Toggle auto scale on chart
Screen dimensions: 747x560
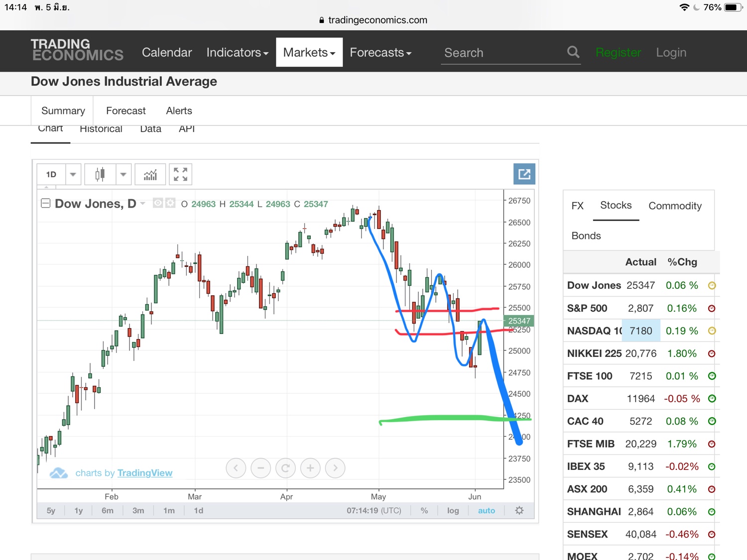[487, 510]
